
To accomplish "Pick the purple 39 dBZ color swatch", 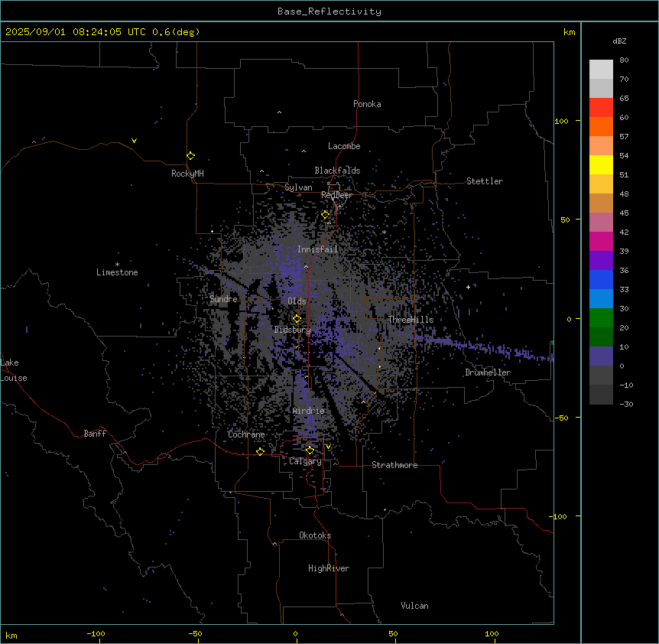I will [601, 260].
